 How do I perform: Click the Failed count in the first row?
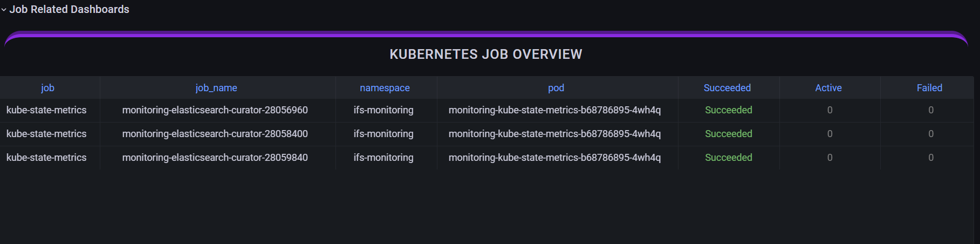930,110
